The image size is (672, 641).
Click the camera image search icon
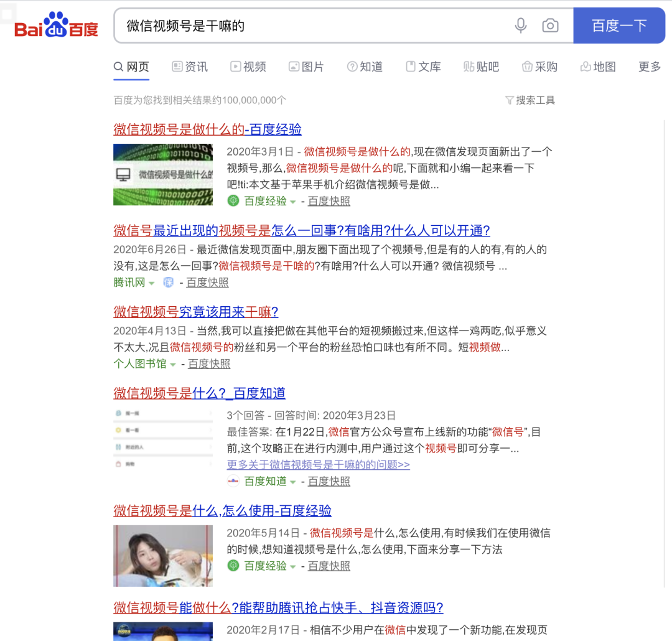550,26
